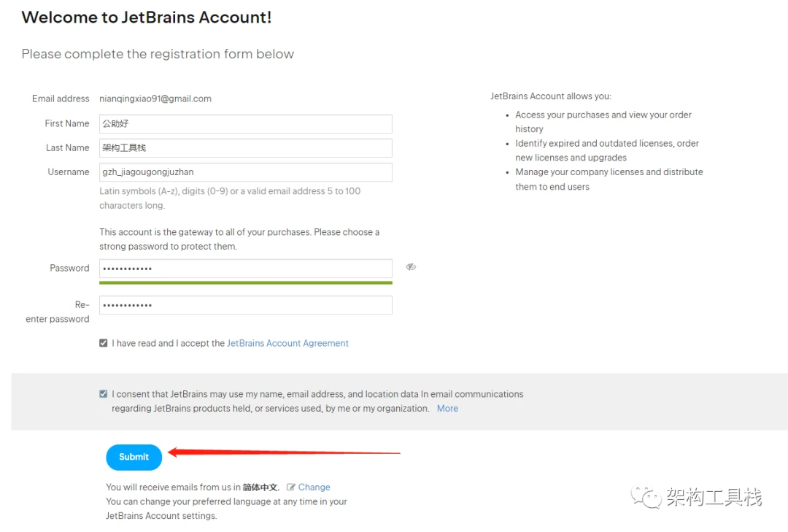
Task: Click the WeChat logo watermark
Action: 646,497
